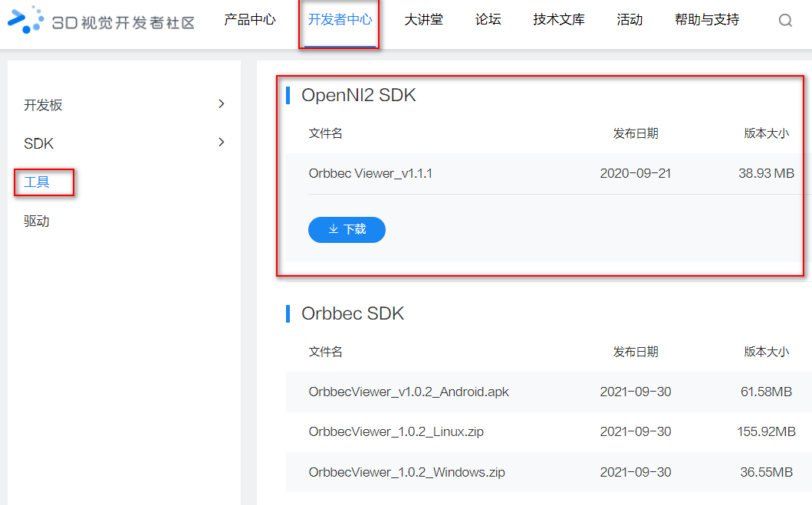Image resolution: width=812 pixels, height=505 pixels.
Task: Click the blue 下载 button
Action: point(347,229)
